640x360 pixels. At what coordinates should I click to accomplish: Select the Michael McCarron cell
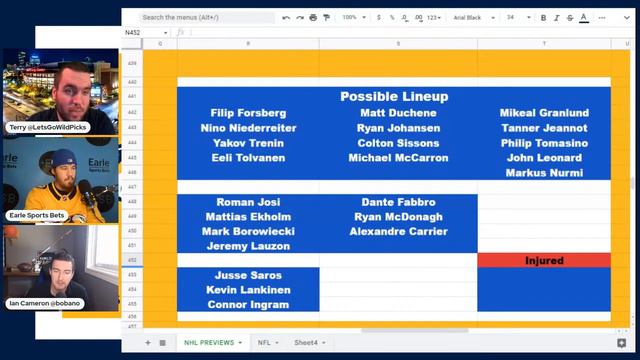[x=398, y=158]
